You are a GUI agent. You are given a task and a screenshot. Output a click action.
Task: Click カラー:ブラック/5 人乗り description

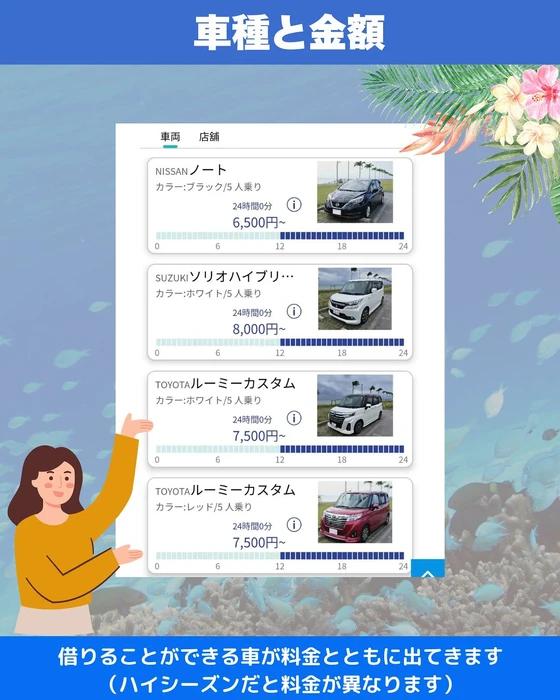[208, 187]
